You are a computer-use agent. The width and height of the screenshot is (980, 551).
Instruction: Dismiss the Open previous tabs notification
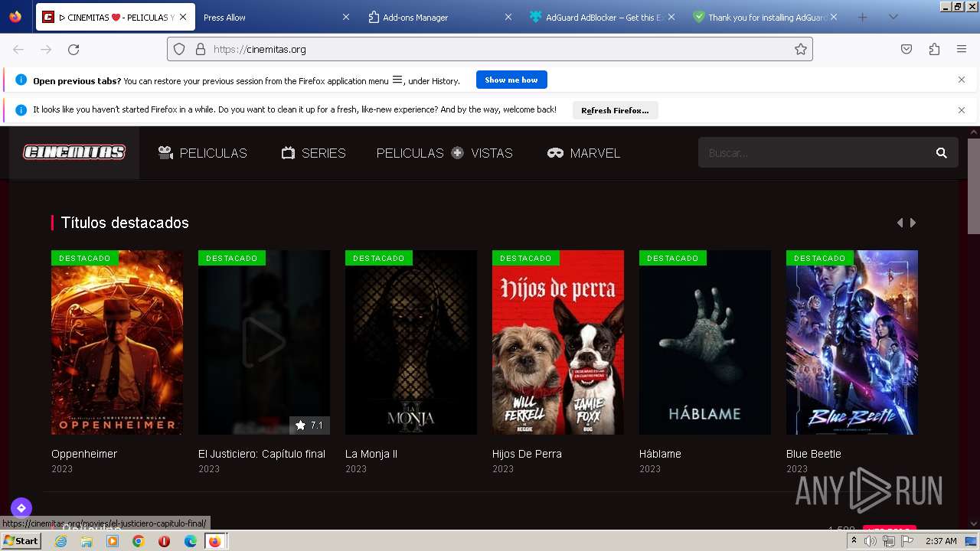962,80
